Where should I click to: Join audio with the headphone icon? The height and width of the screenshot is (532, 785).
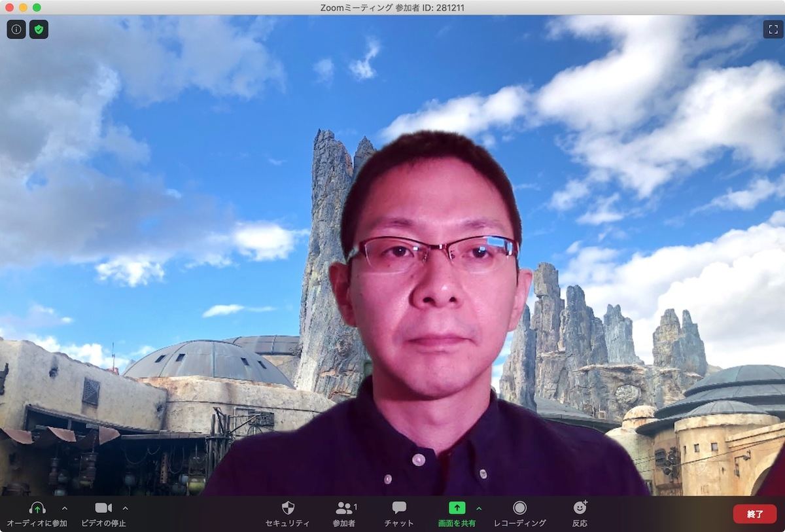click(37, 508)
